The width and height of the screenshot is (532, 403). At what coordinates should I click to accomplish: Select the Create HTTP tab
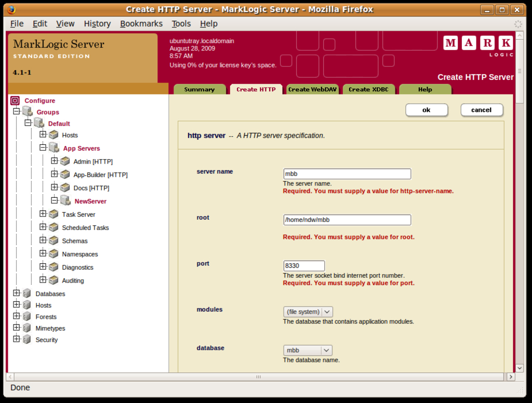tap(256, 89)
